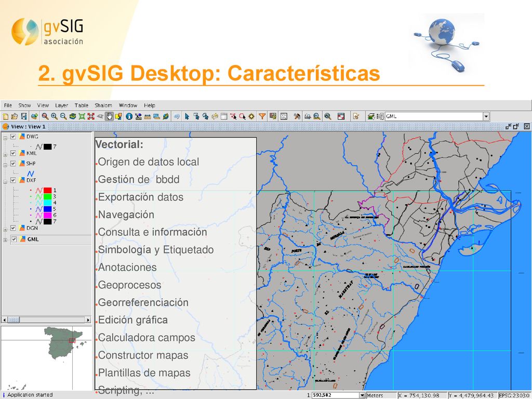The width and height of the screenshot is (532, 399).
Task: Click the legend horizontal scrollbar left arrow
Action: (4, 320)
